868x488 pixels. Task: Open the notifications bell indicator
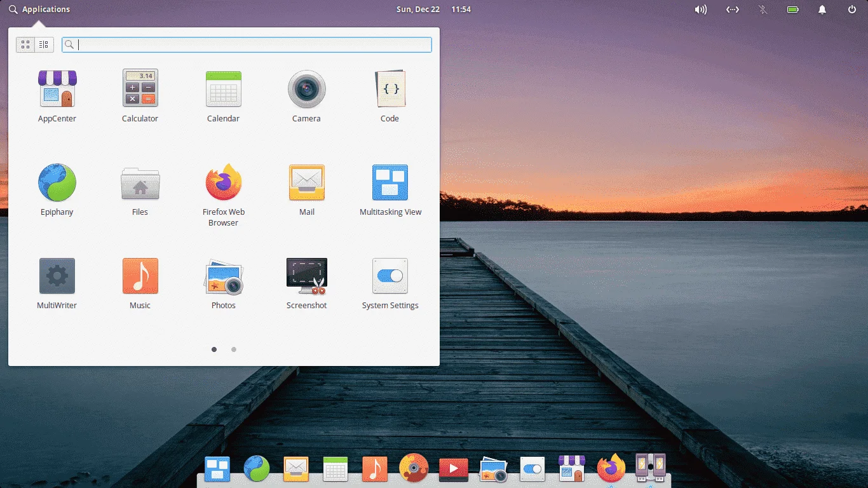[822, 10]
